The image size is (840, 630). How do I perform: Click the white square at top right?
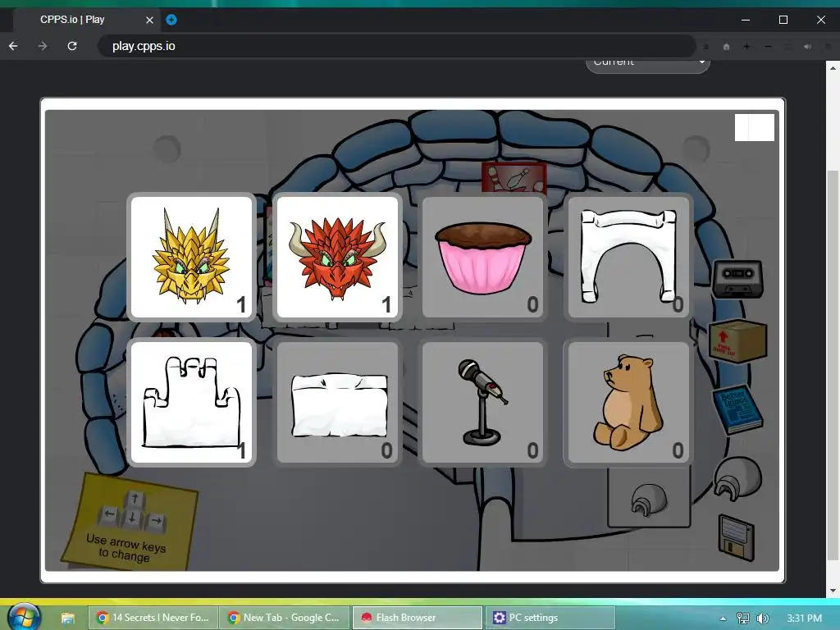[755, 127]
